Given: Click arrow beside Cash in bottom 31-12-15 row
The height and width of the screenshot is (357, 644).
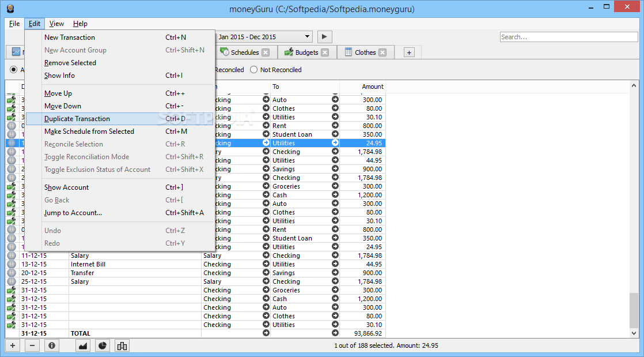Looking at the screenshot, I should point(335,299).
